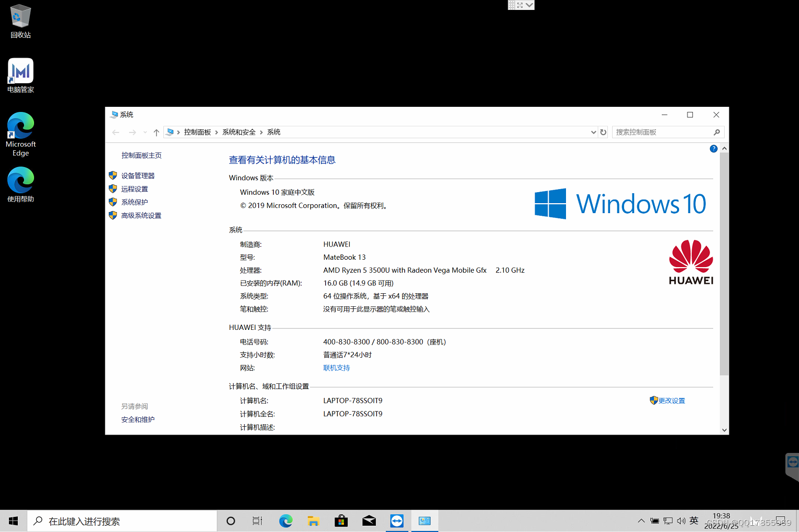Click the 系统 control panel taskbar button
Screen dimensions: 799x532
(x=425, y=521)
